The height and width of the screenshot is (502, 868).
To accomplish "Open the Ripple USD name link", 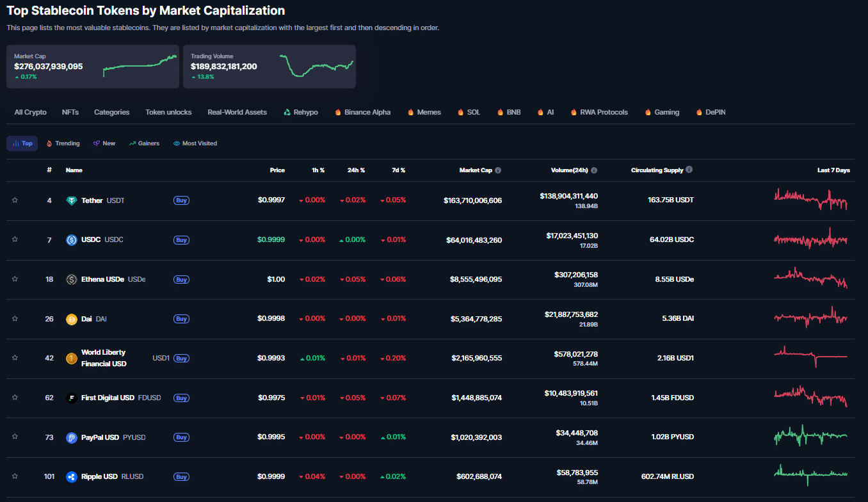I will coord(99,476).
